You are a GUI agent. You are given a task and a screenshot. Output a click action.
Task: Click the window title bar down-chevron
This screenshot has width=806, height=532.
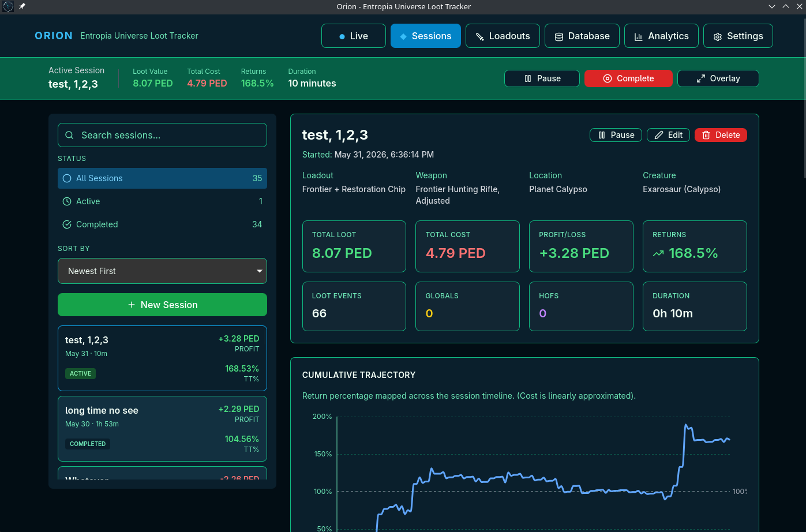(x=772, y=6)
